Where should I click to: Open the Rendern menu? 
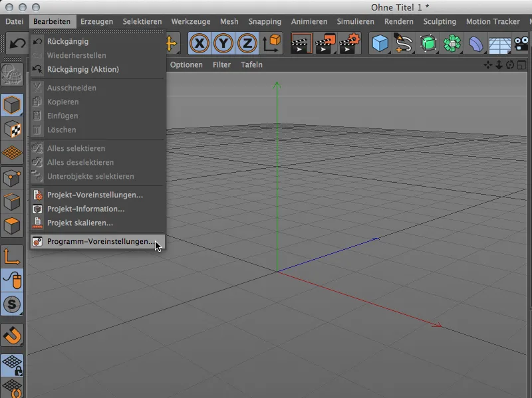pyautogui.click(x=399, y=21)
